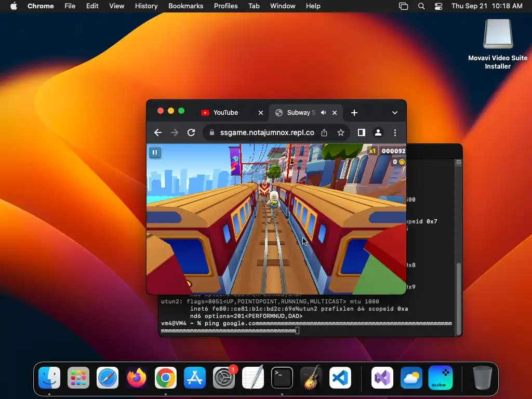Open the Apple menu

[14, 6]
